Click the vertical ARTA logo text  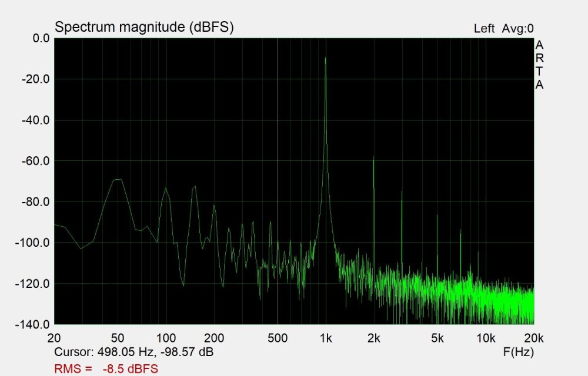(539, 65)
